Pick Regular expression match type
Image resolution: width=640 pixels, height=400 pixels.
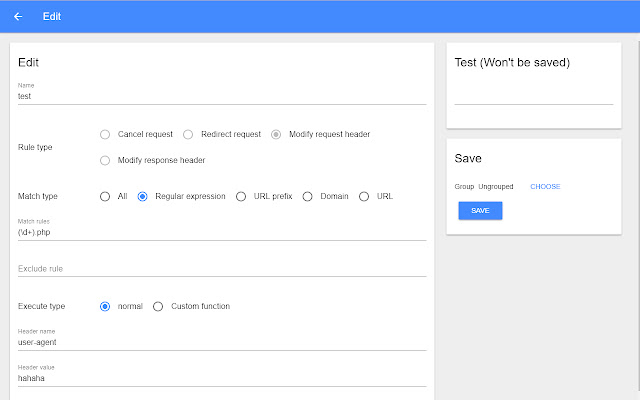pyautogui.click(x=143, y=196)
